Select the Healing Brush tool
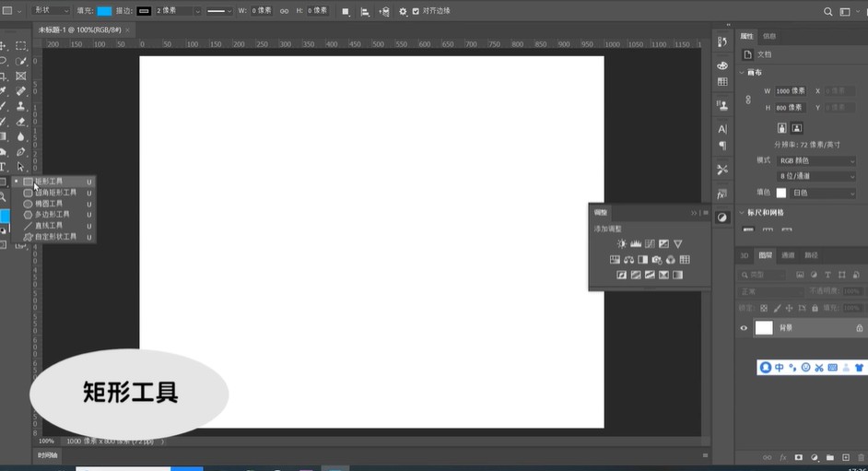868x471 pixels. point(21,90)
